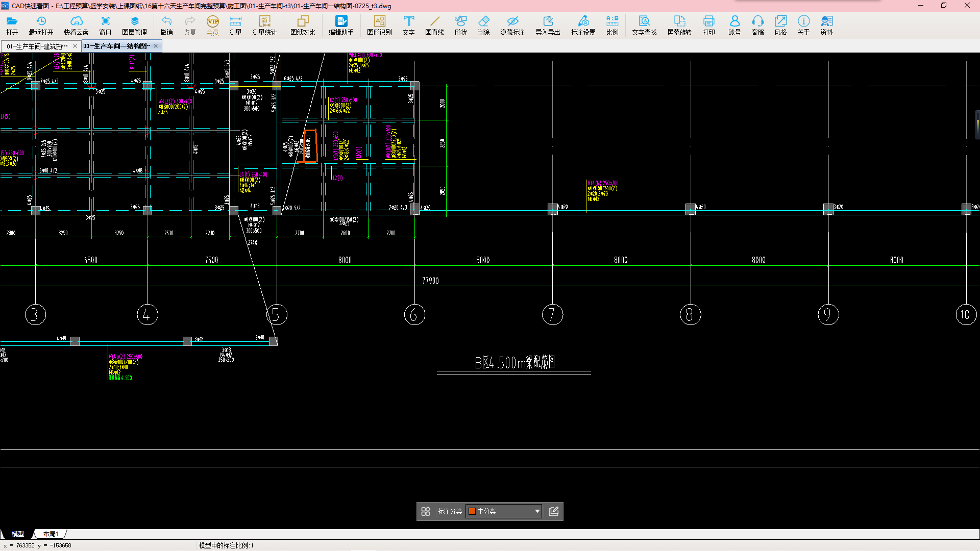980x551 pixels.
Task: Click the 打印 print icon
Action: pos(708,25)
